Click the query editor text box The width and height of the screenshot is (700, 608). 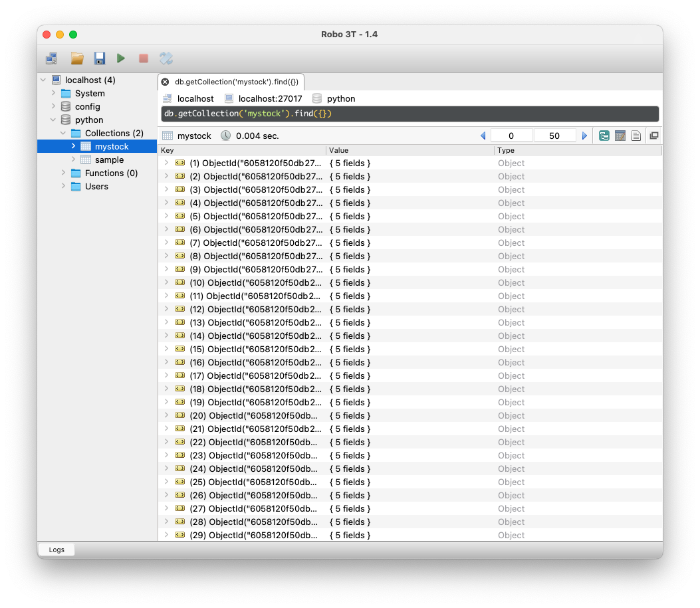[x=409, y=114]
